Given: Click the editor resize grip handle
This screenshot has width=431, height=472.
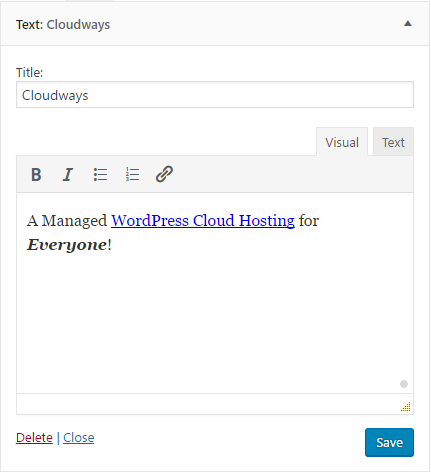Looking at the screenshot, I should (x=406, y=407).
